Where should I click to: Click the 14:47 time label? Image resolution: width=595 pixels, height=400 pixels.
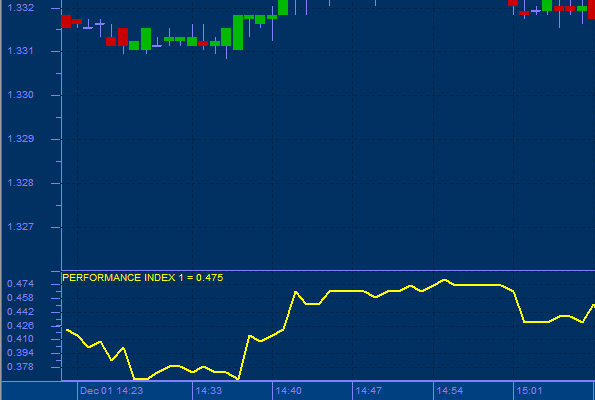coord(368,391)
